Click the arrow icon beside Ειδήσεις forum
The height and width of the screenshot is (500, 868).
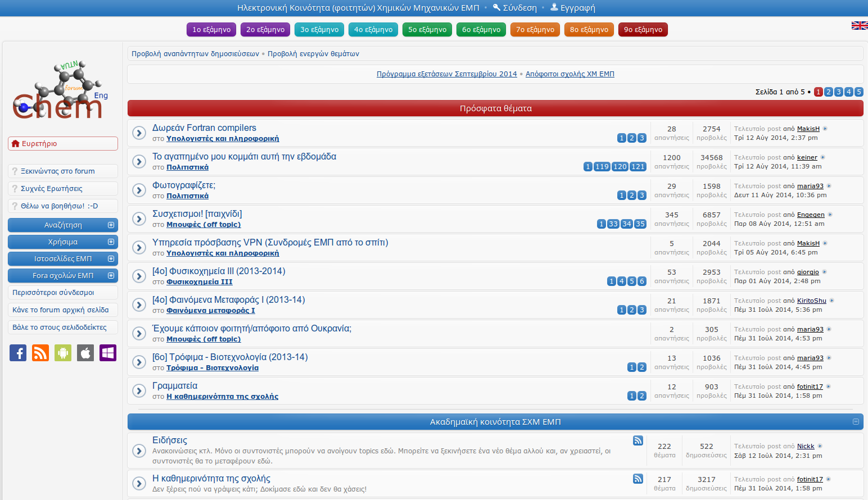[139, 450]
